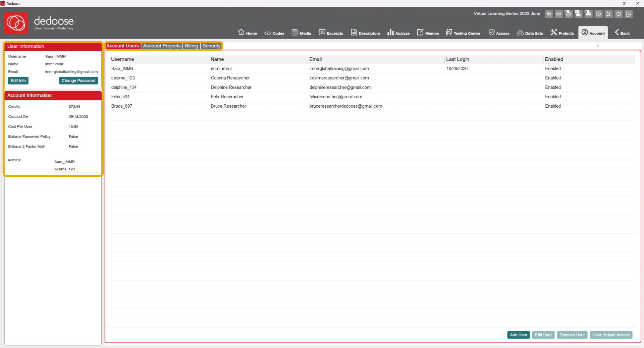Screen dimensions: 644x348
Task: Click the Edit Info button
Action: 18,81
